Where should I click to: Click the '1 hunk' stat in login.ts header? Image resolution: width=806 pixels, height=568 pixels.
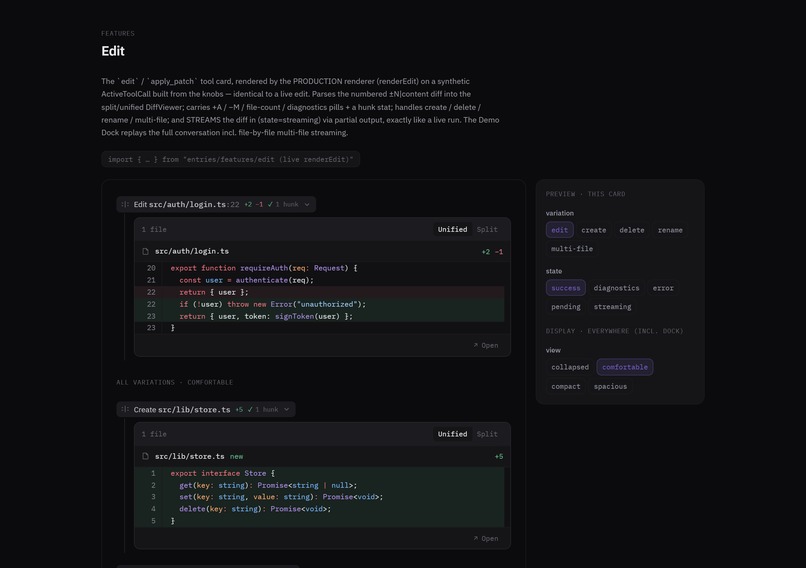coord(287,205)
